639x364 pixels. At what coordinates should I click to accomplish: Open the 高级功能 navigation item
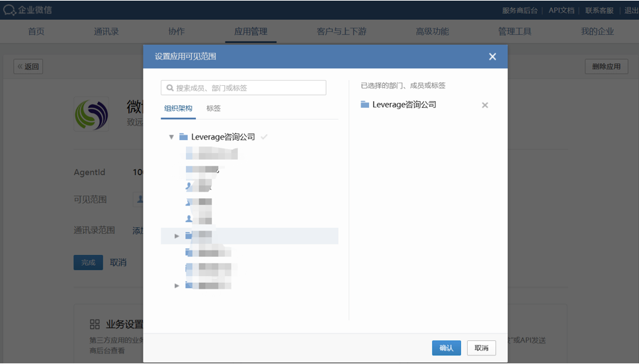(432, 31)
